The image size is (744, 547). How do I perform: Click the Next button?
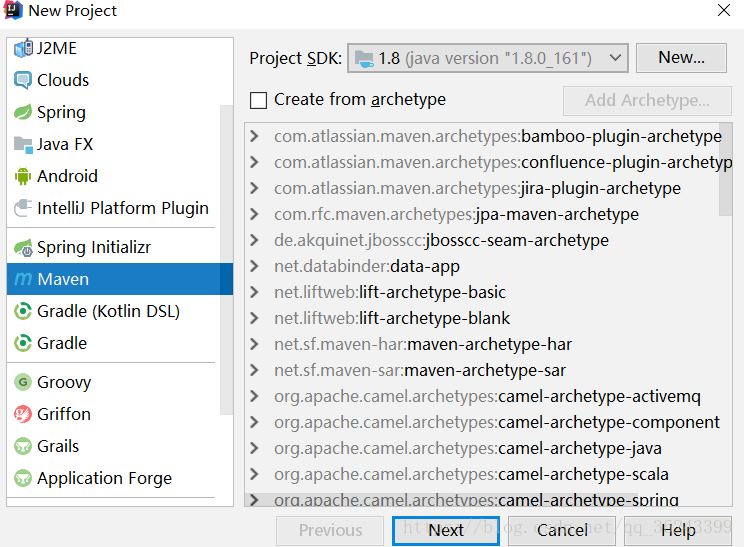pos(446,530)
